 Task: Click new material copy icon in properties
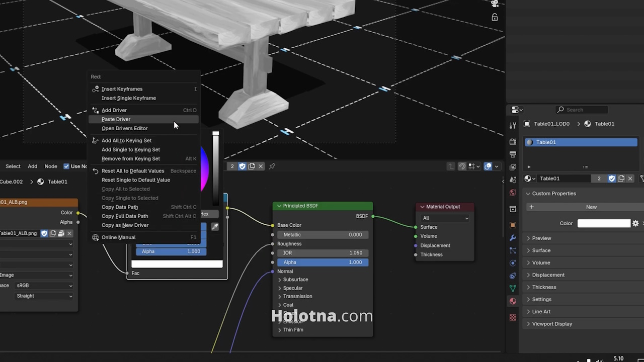point(621,178)
